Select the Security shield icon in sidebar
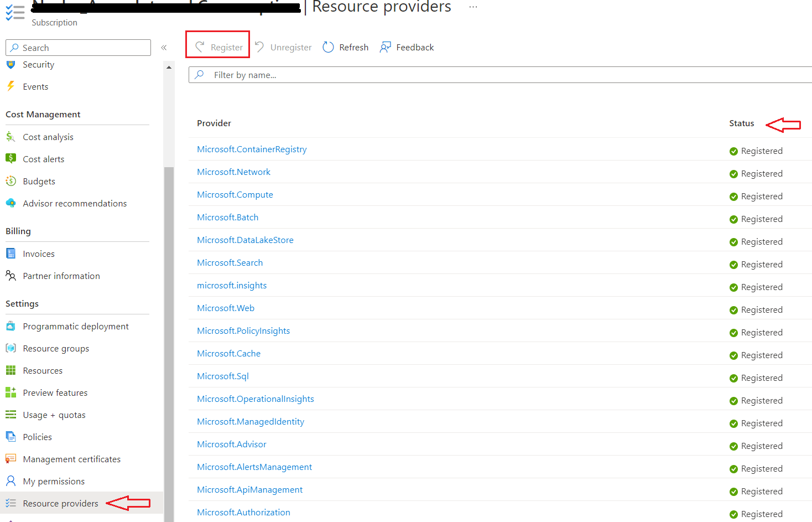The height and width of the screenshot is (522, 812). coord(11,64)
